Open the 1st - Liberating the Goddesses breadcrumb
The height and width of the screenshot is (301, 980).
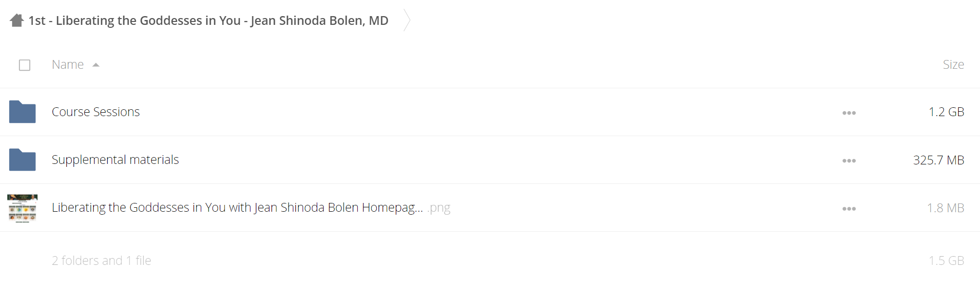coord(208,20)
